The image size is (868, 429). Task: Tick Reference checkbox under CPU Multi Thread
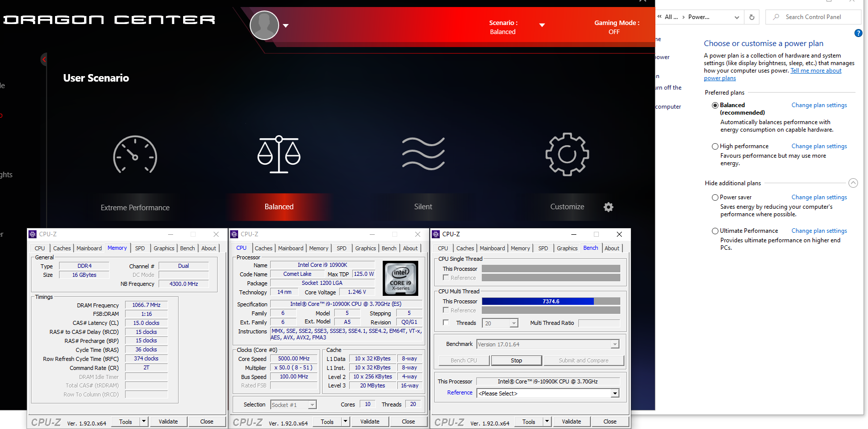point(446,310)
